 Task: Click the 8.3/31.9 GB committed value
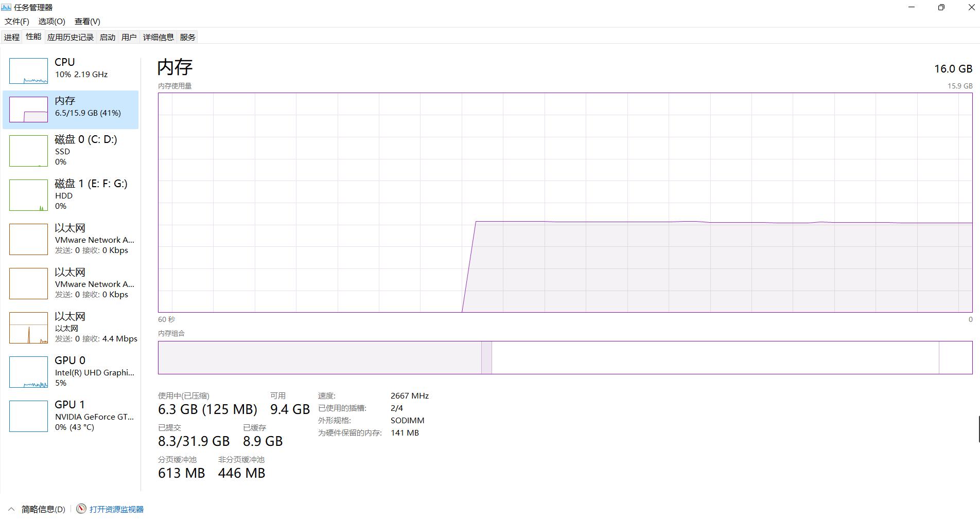tap(194, 441)
